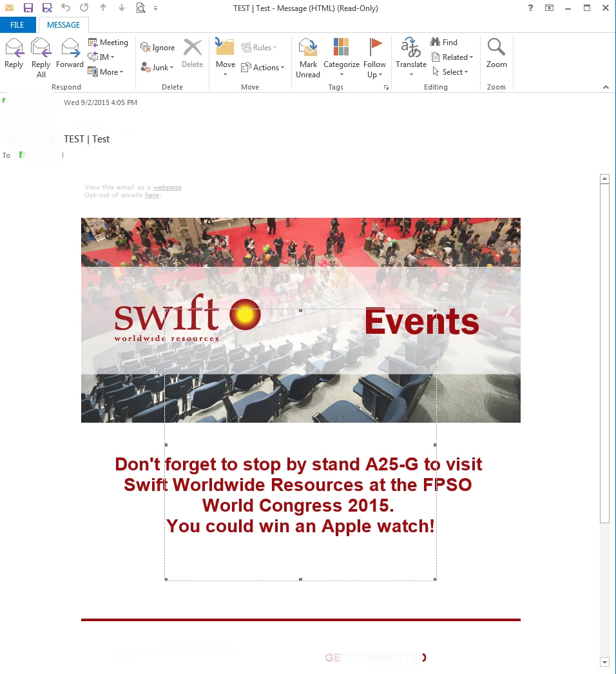
Task: Click the 'TEST | Test' subject line
Action: pos(86,139)
